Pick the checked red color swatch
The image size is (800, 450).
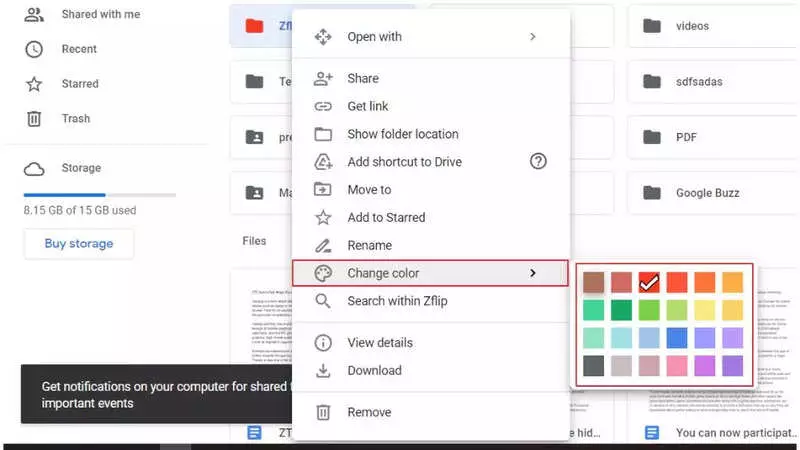pos(649,282)
